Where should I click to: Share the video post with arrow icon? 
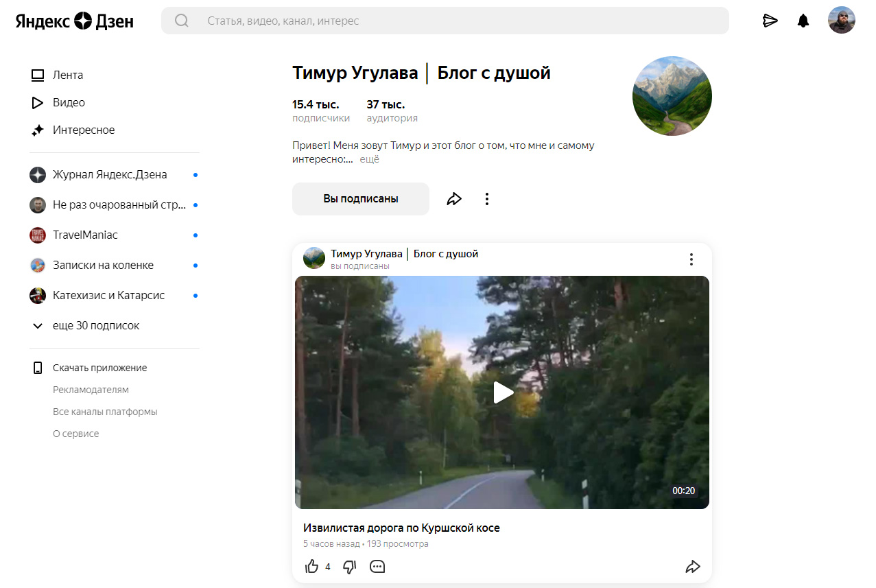pyautogui.click(x=693, y=567)
